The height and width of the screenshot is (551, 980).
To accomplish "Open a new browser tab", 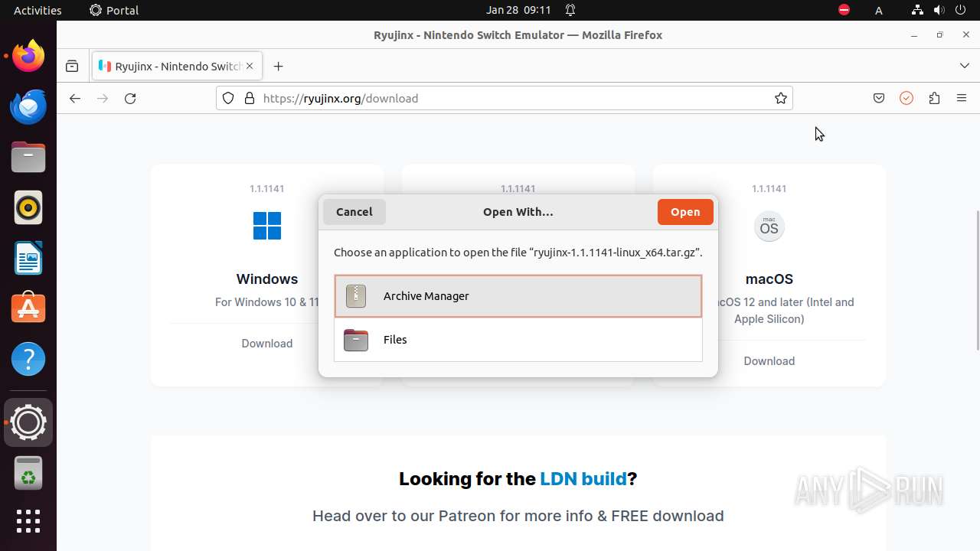I will pyautogui.click(x=278, y=66).
